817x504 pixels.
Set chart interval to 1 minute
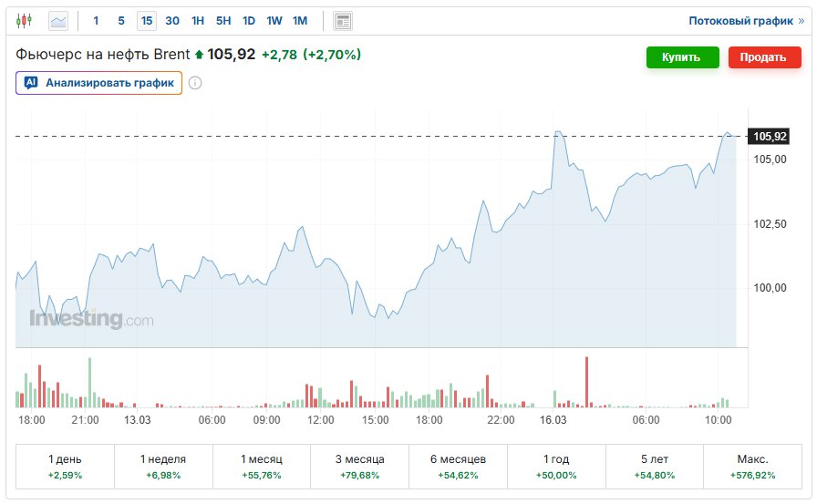click(x=96, y=20)
